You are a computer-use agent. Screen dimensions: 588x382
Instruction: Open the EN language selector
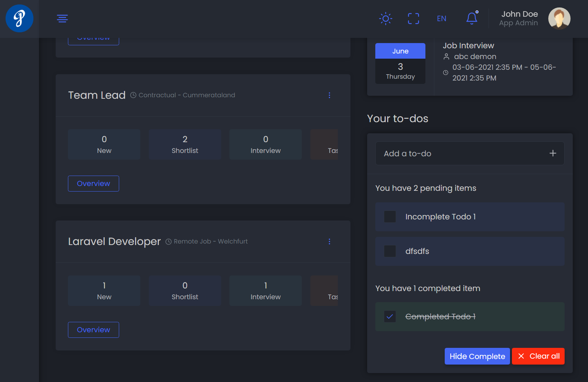[x=441, y=19]
